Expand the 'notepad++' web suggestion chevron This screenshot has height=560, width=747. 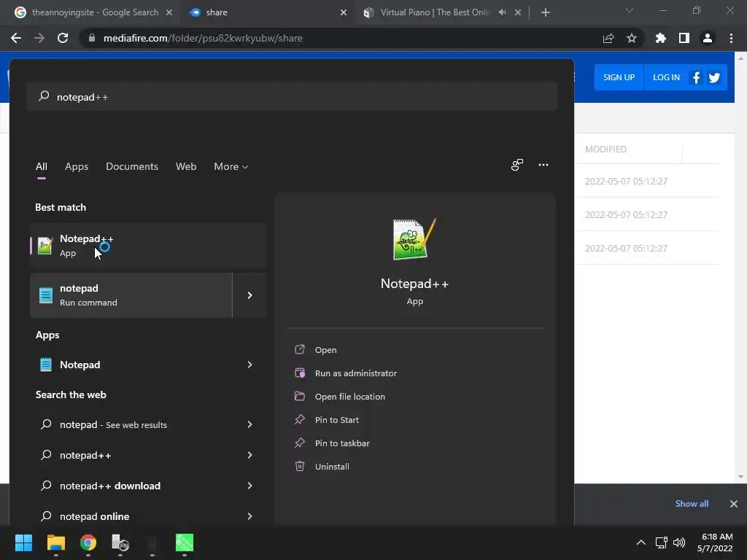249,455
